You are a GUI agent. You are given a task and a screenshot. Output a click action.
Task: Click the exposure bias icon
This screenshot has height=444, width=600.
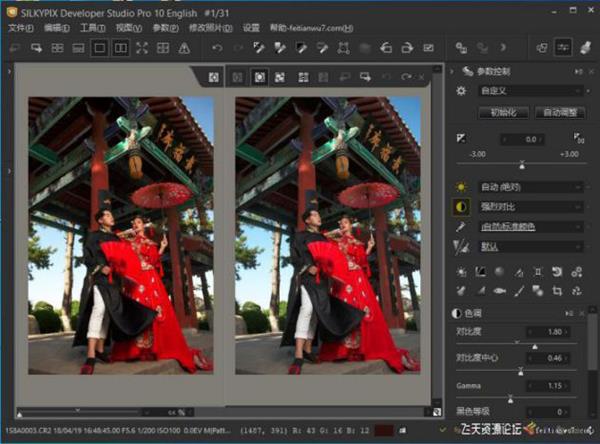(461, 139)
